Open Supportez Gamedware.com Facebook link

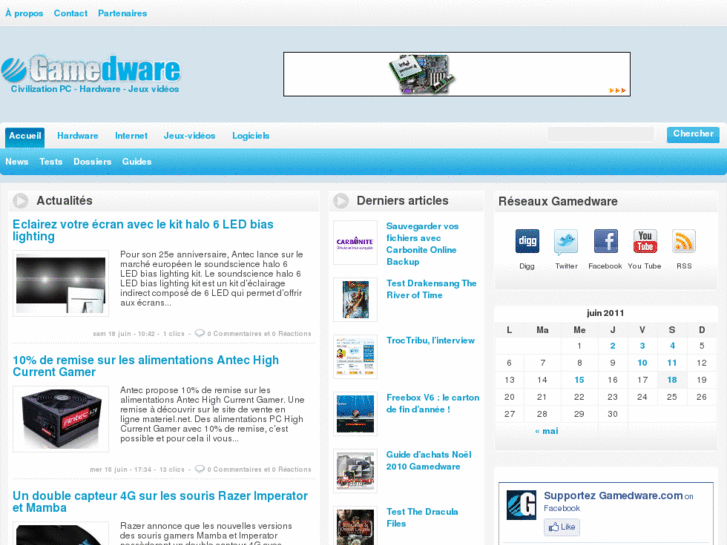[613, 496]
